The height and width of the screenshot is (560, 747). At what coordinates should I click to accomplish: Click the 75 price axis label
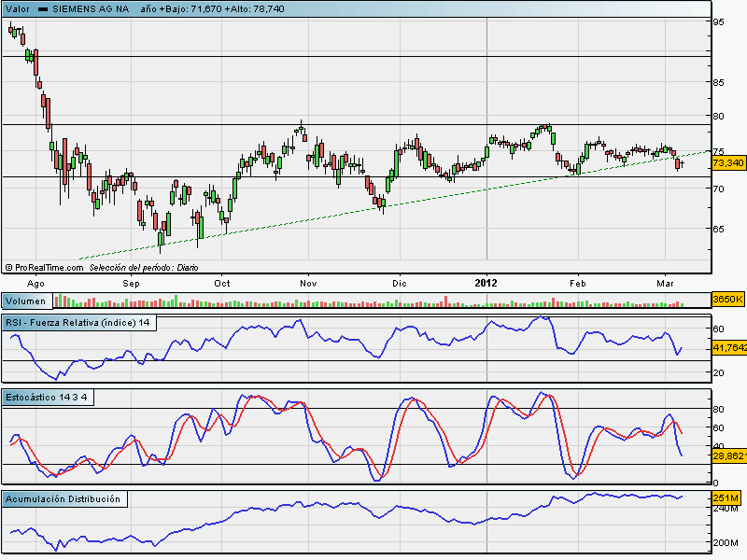pos(718,152)
